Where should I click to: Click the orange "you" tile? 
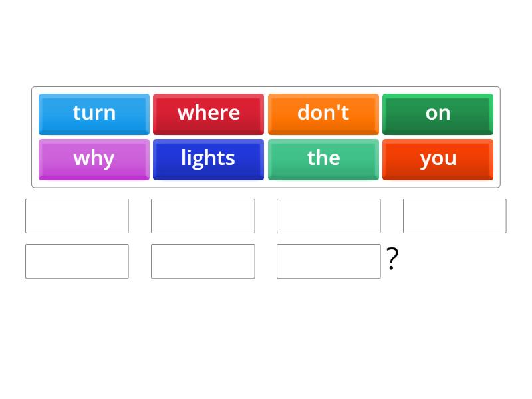pyautogui.click(x=438, y=158)
